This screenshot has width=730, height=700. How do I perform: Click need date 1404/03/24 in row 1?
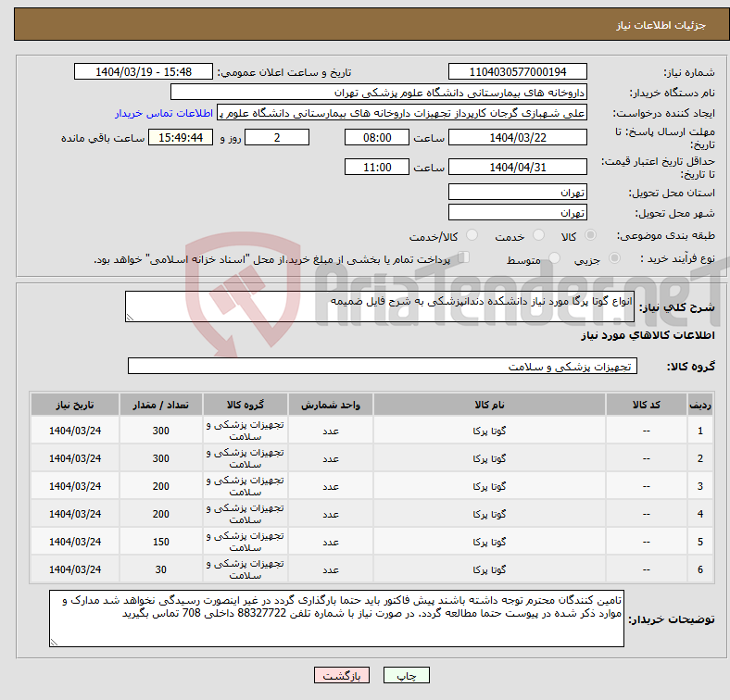pos(75,431)
